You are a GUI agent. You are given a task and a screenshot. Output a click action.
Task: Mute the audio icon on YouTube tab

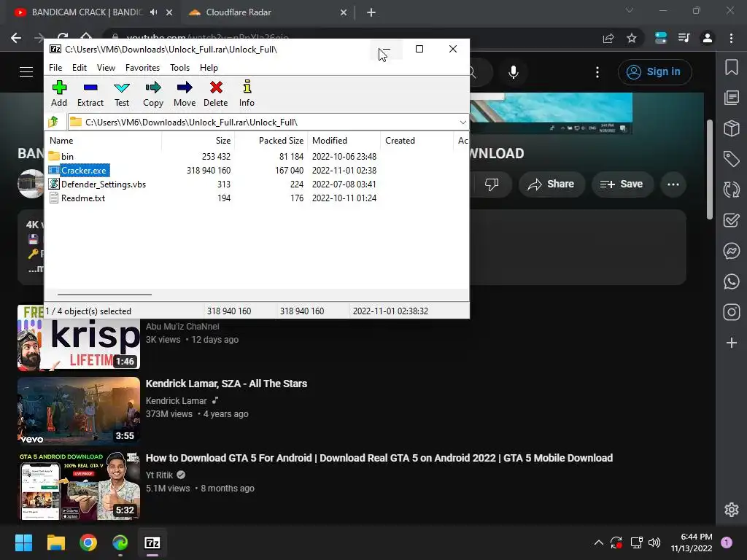click(153, 12)
